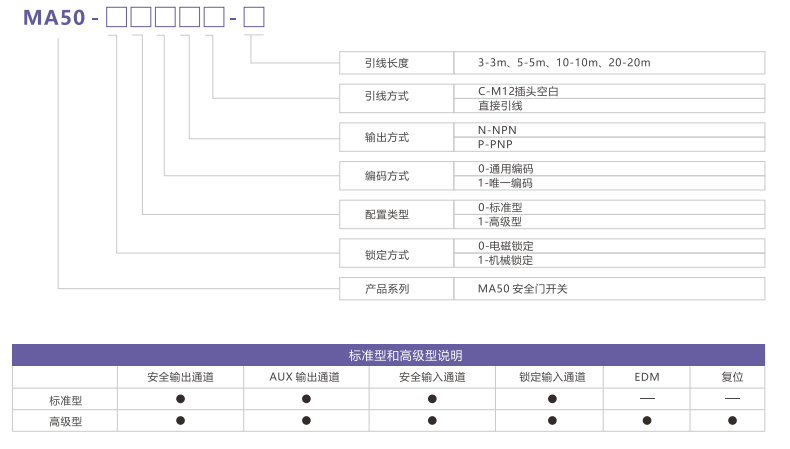Select the 0-电磁锁定 row
The image size is (790, 449).
(609, 246)
